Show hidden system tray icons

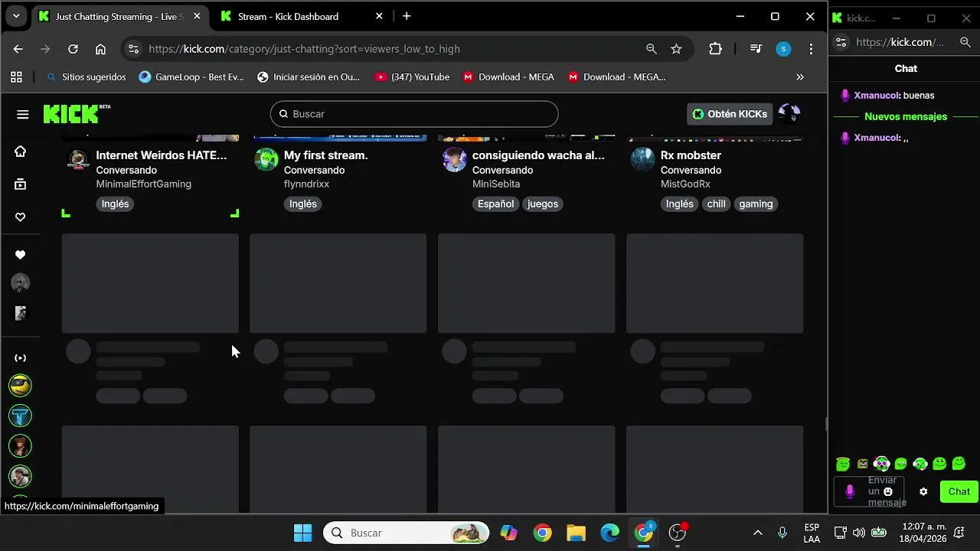pyautogui.click(x=757, y=533)
